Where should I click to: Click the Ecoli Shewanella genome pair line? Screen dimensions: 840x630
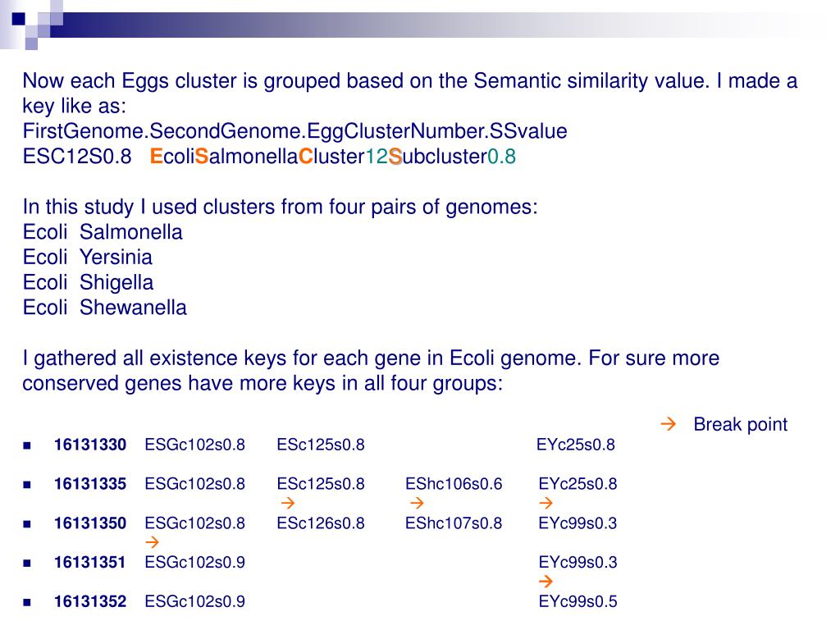104,308
